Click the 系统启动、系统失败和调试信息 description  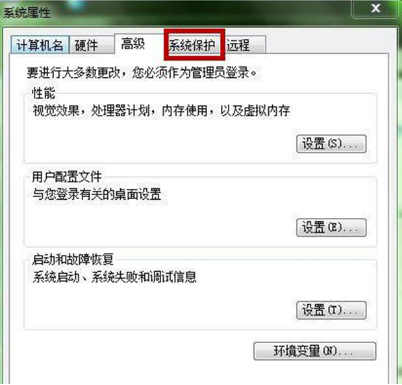pos(114,277)
